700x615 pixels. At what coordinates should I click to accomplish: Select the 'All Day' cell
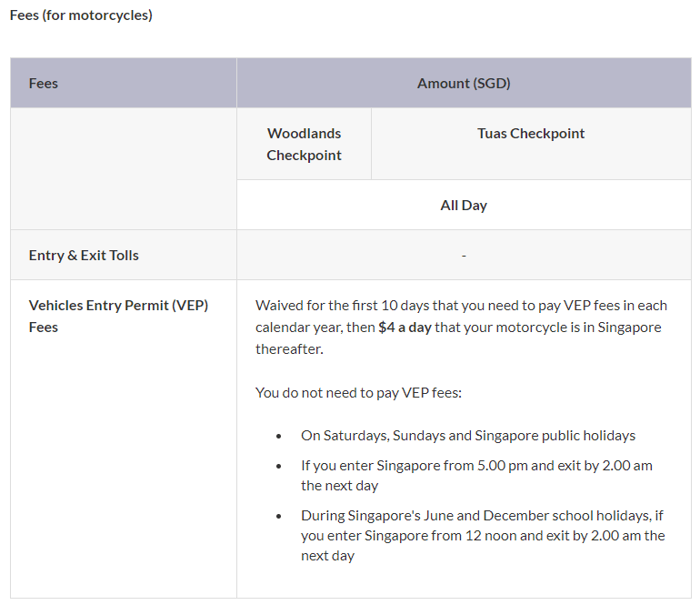pyautogui.click(x=464, y=206)
